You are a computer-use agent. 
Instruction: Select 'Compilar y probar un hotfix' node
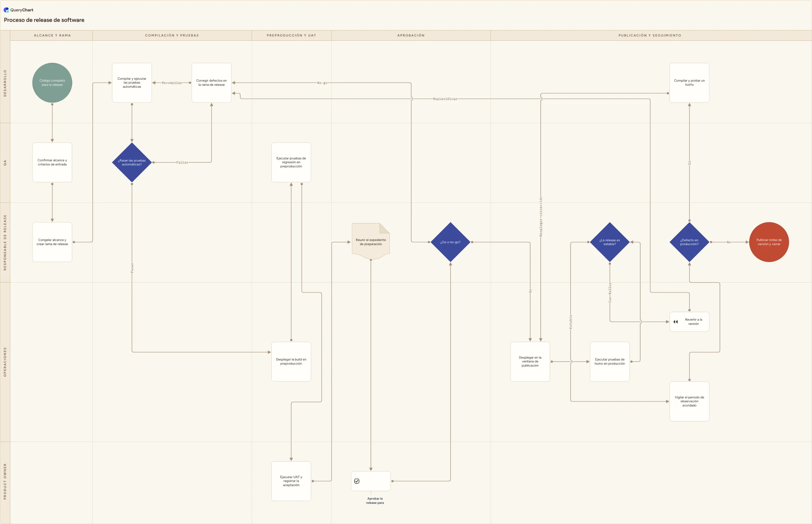(689, 83)
